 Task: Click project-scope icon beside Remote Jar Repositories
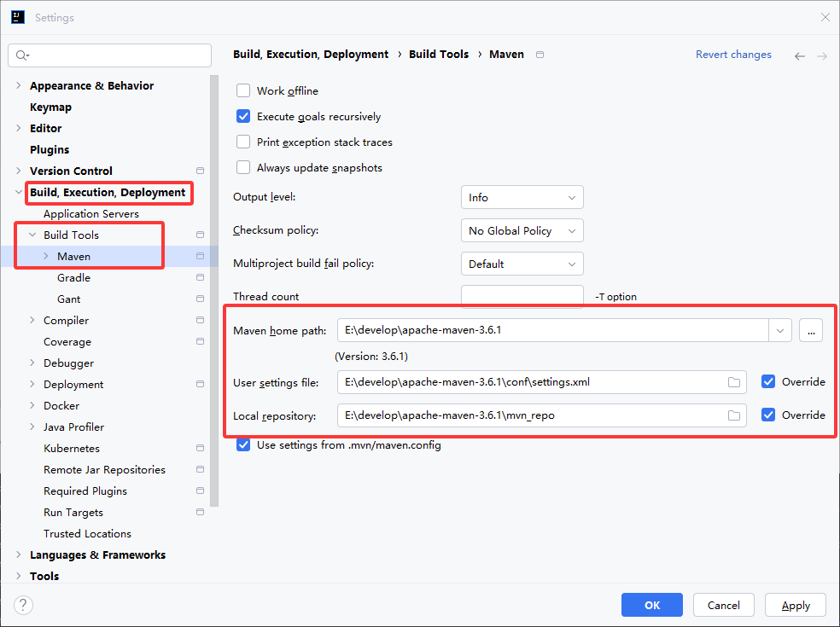point(201,469)
